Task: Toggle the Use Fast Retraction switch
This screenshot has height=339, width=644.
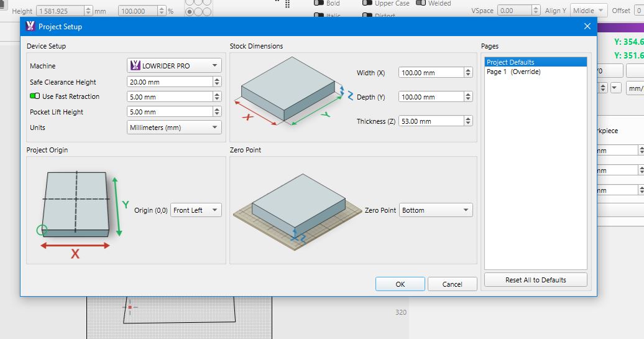Action: (x=35, y=96)
